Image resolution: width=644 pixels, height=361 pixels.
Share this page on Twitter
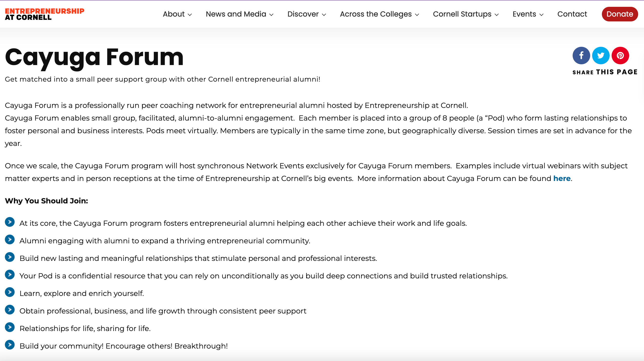pyautogui.click(x=601, y=56)
